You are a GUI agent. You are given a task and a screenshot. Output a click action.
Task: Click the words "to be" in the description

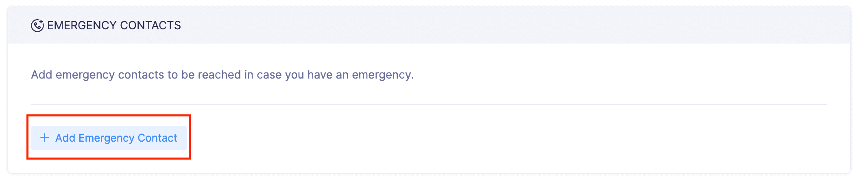[x=181, y=75]
